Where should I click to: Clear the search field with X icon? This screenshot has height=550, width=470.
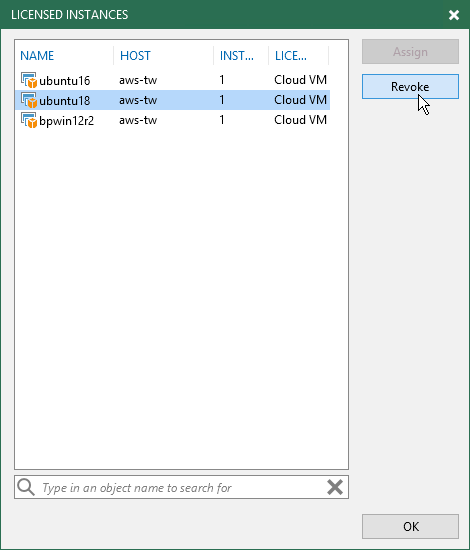tap(335, 487)
